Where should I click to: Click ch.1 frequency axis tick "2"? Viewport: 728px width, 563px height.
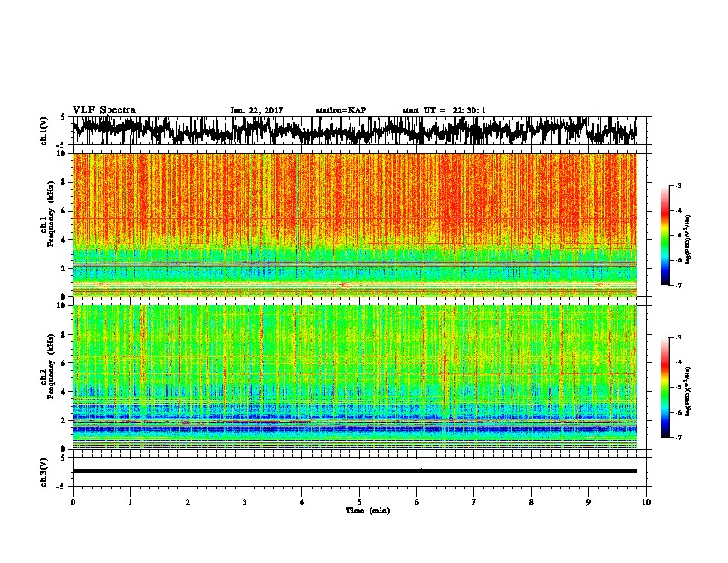coord(63,268)
